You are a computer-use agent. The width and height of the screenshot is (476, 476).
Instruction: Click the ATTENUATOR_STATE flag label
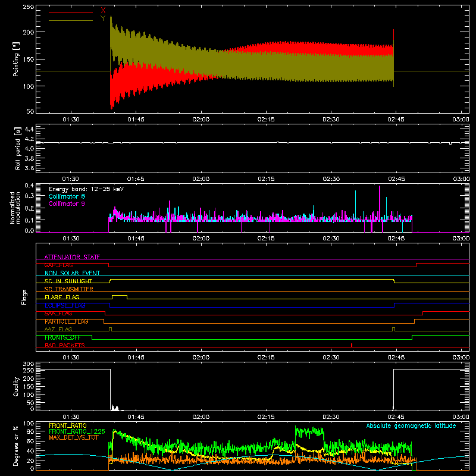(72, 257)
